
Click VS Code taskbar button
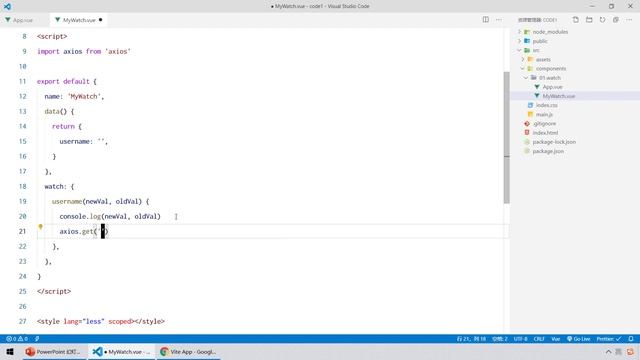[121, 351]
